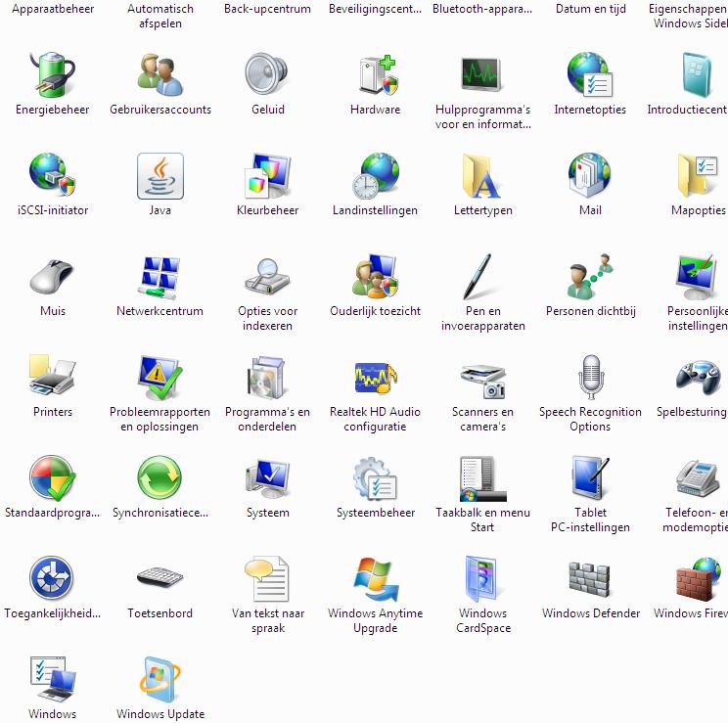Viewport: 728px width, 723px height.
Task: Click the Apparaatbeheer label
Action: point(53,9)
